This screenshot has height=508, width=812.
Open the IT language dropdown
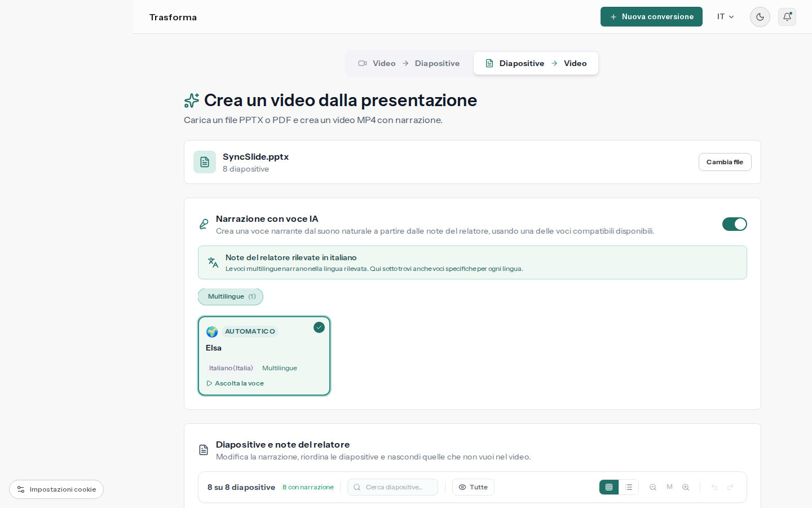pyautogui.click(x=726, y=17)
